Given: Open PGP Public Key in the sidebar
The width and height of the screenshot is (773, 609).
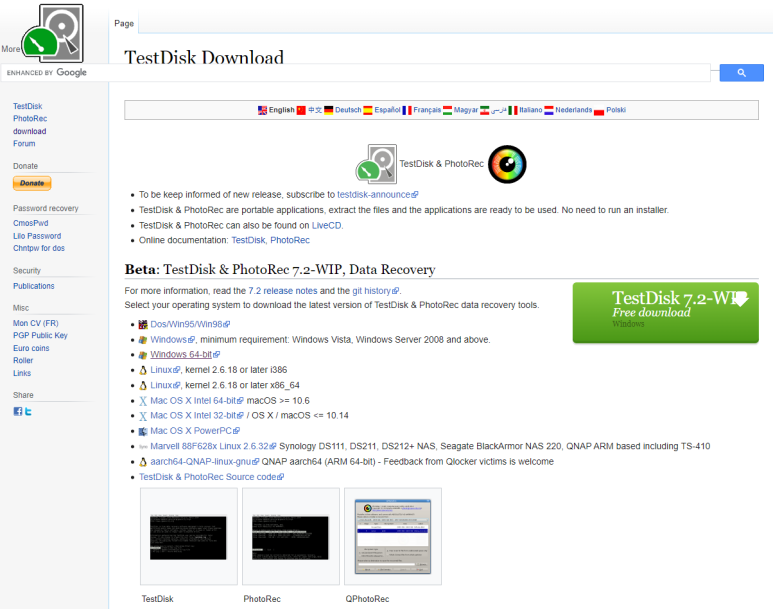Looking at the screenshot, I should click(x=40, y=335).
